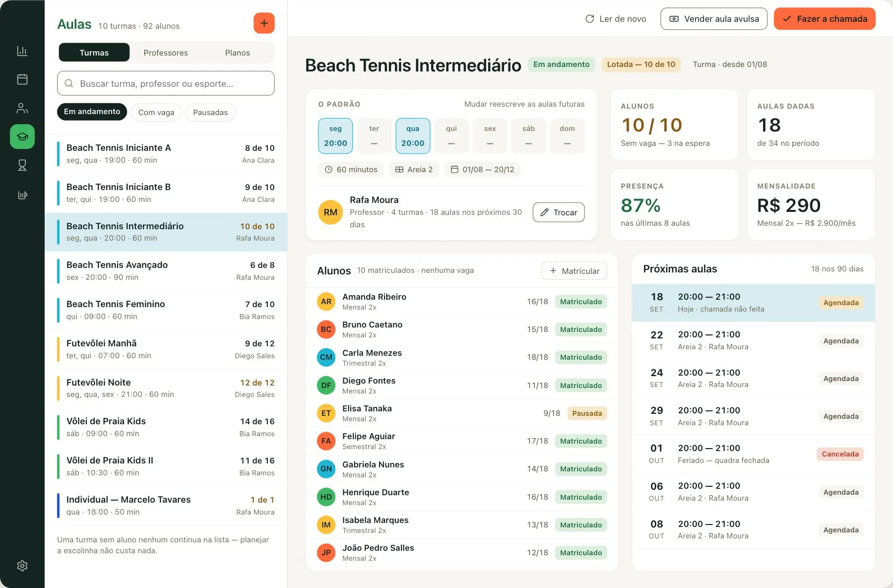Toggle the Em andamento filter chip
This screenshot has height=588, width=893.
point(92,112)
